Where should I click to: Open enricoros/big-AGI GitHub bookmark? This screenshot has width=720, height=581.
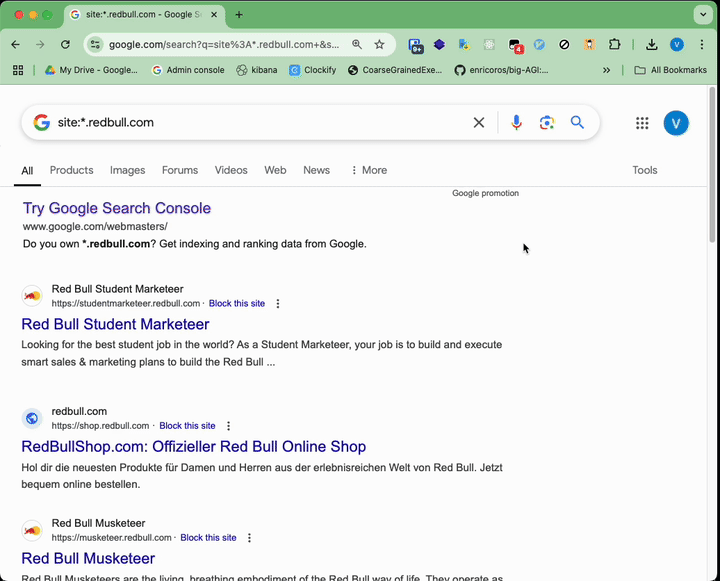pos(501,70)
